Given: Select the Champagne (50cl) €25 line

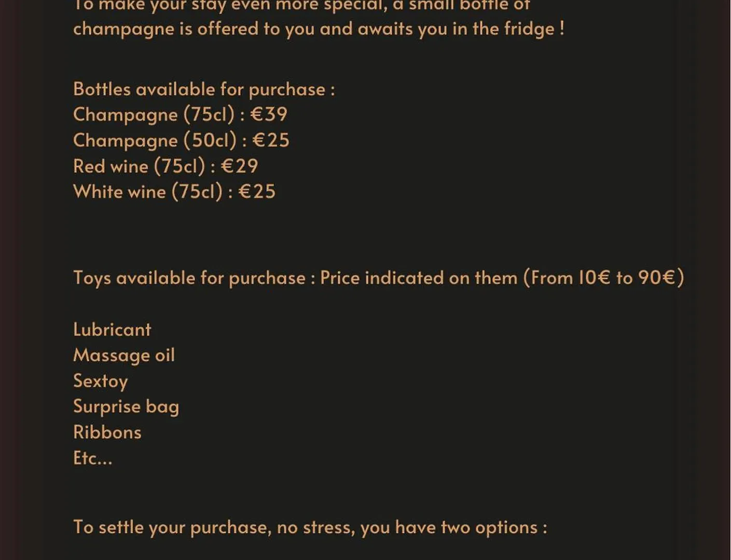Looking at the screenshot, I should 181,141.
